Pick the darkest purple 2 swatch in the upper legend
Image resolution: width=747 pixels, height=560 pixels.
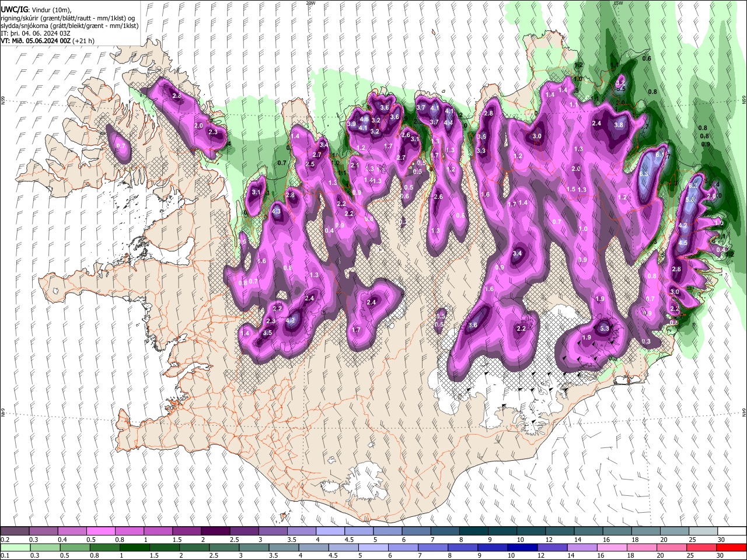(x=215, y=531)
